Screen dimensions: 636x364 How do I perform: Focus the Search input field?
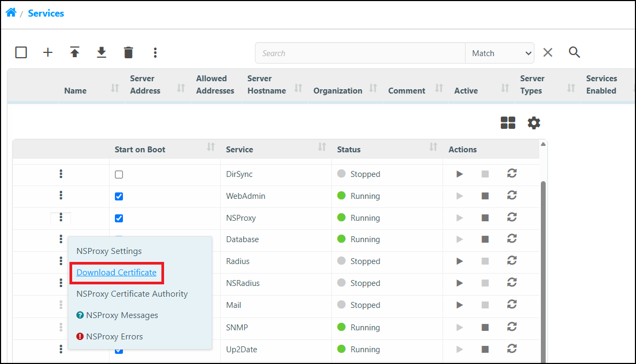click(x=360, y=53)
